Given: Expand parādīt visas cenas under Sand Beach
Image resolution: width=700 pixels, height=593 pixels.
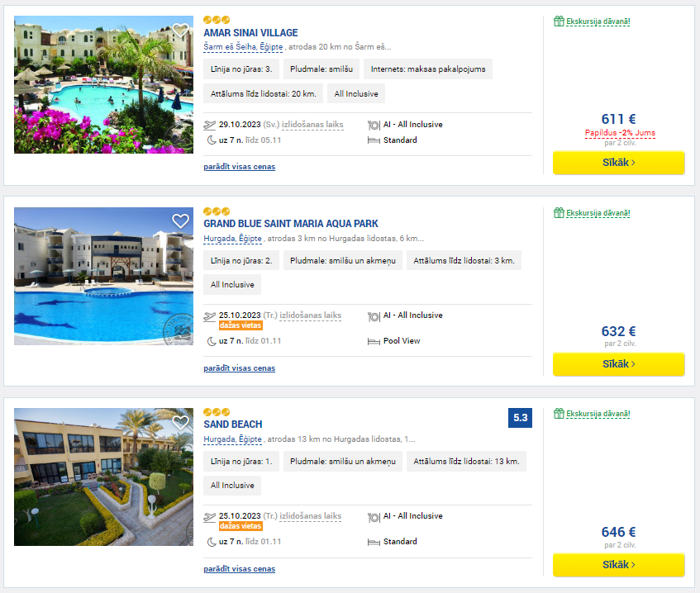Looking at the screenshot, I should [240, 569].
